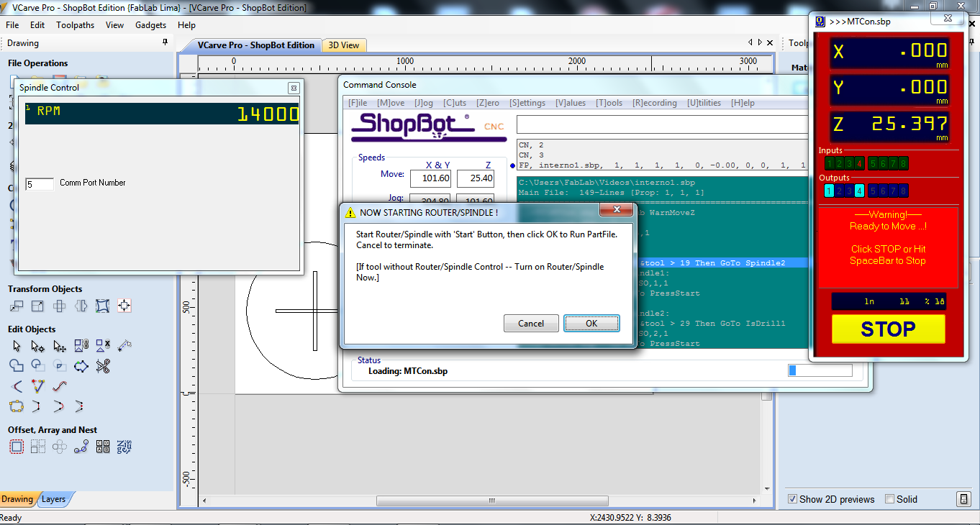
Task: Select the Intersect Vectors tool
Action: [x=60, y=366]
